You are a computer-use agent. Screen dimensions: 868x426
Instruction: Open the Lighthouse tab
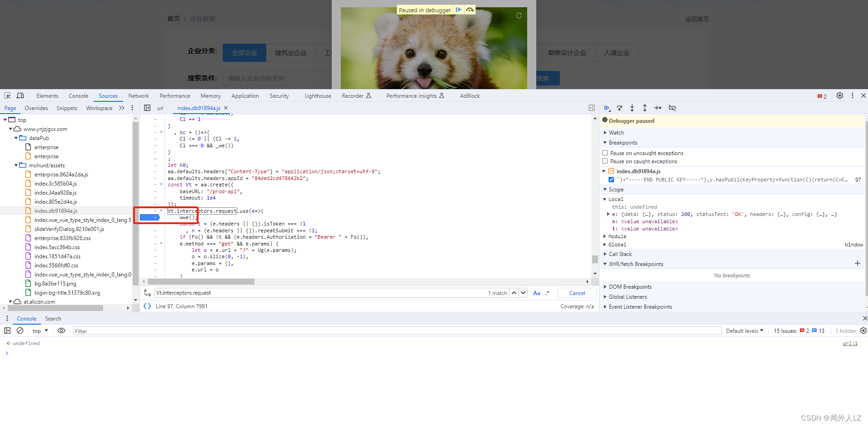pos(318,96)
